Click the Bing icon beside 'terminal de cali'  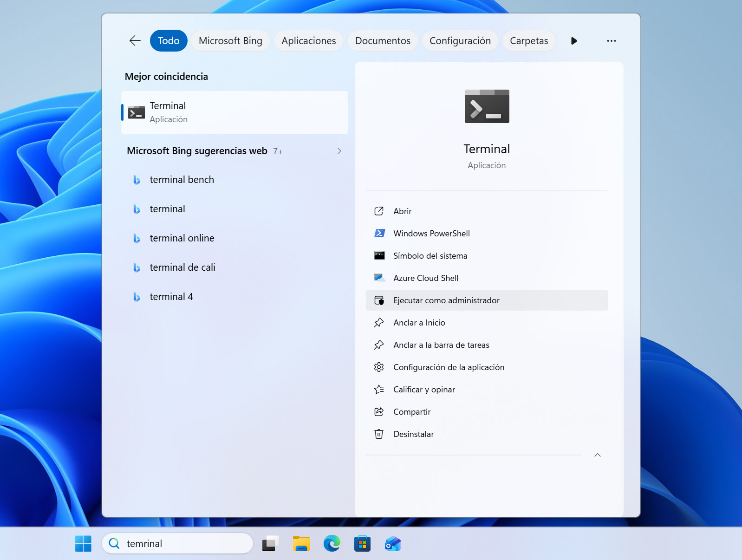[x=137, y=267]
